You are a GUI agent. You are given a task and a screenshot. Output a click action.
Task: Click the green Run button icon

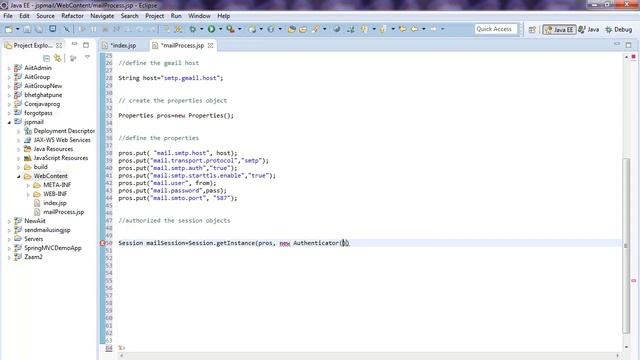211,29
